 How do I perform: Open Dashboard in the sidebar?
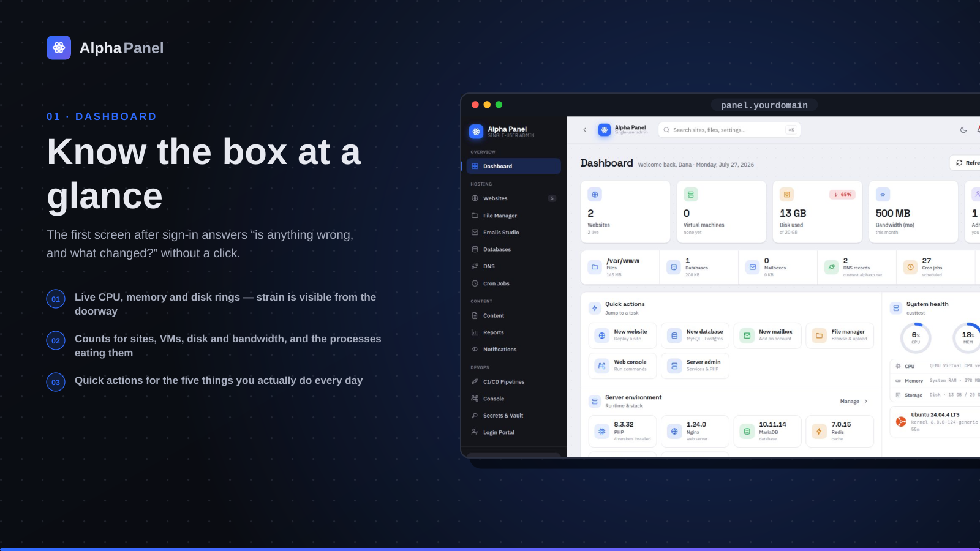[513, 166]
